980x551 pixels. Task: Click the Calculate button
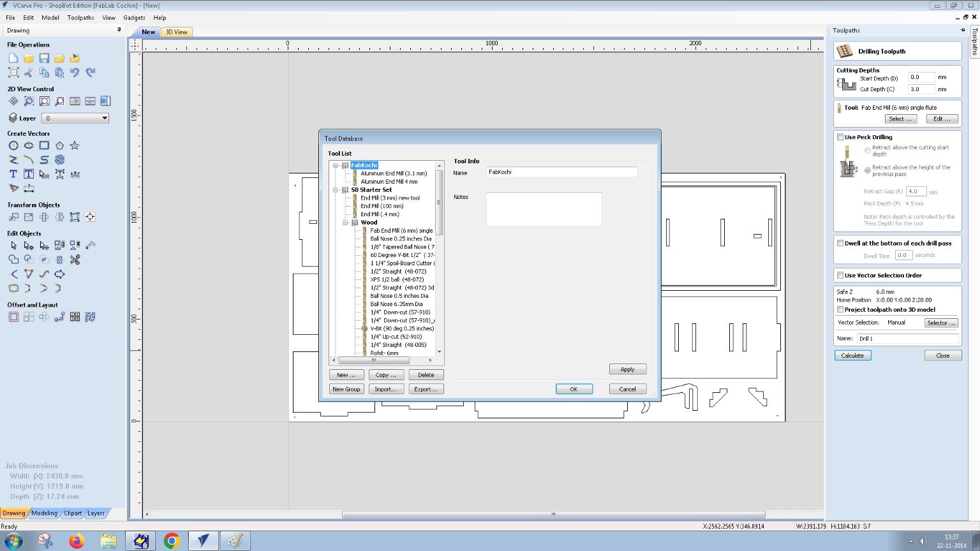pyautogui.click(x=852, y=356)
